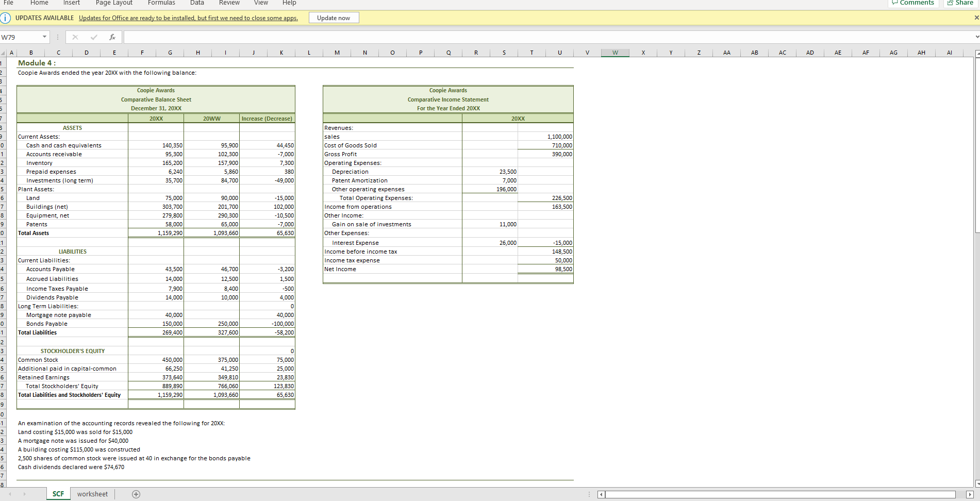Image resolution: width=980 pixels, height=501 pixels.
Task: Click the Update now button
Action: 334,17
